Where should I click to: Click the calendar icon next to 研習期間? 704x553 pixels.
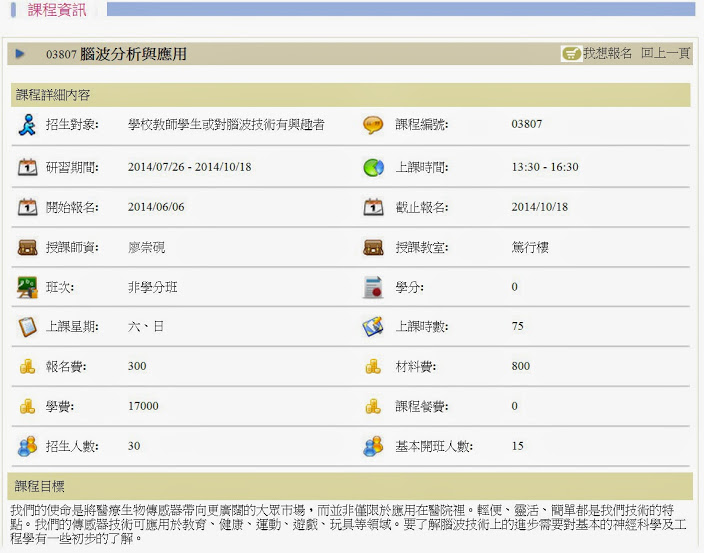pos(28,167)
